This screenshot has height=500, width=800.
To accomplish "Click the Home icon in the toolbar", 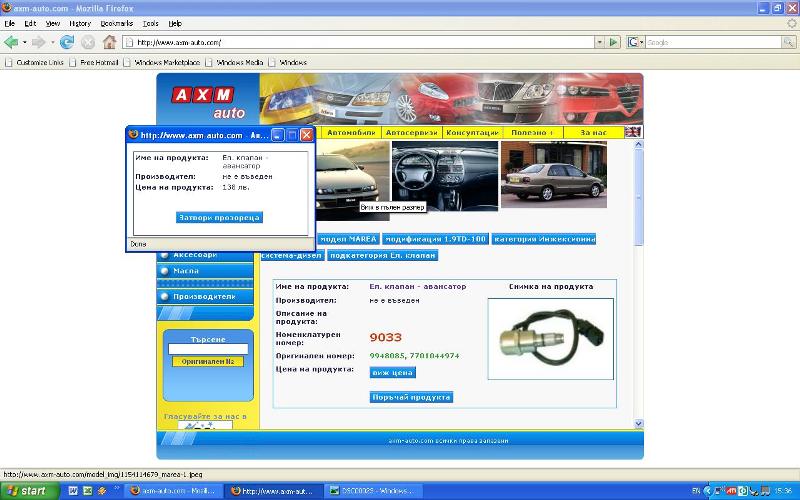I will (x=109, y=42).
